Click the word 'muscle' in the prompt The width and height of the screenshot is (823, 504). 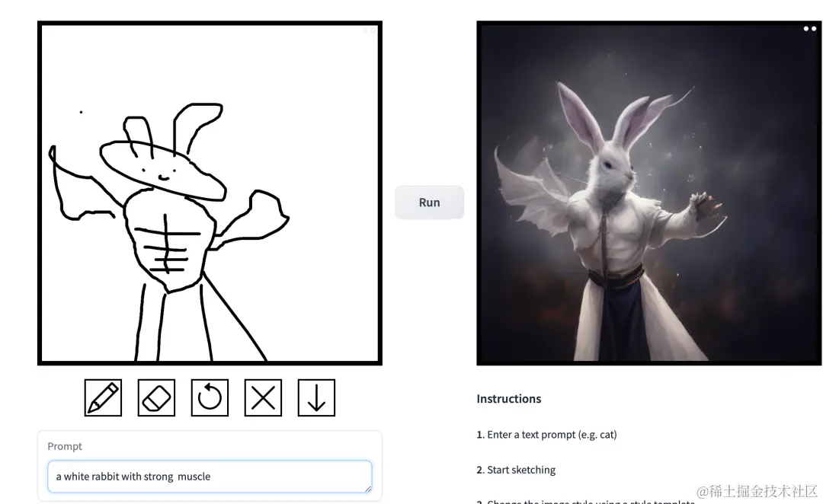(x=194, y=476)
